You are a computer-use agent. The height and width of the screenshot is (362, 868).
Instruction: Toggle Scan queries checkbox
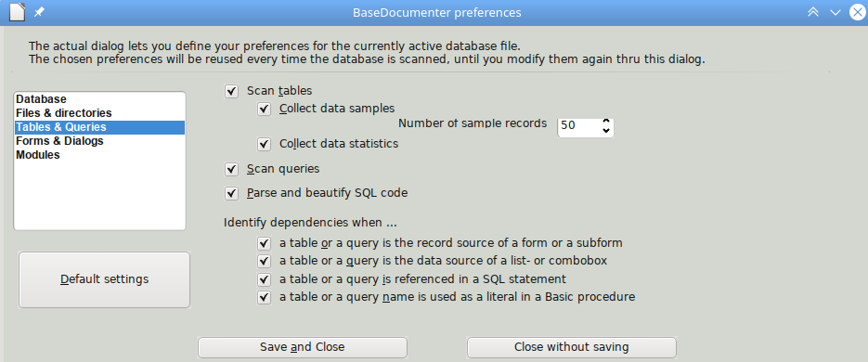(231, 169)
